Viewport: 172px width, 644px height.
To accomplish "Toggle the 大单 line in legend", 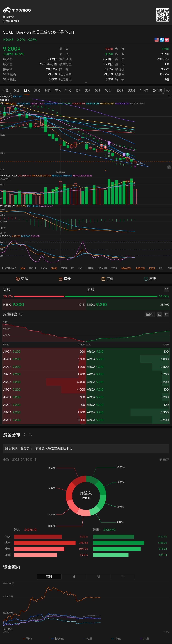I will click(87, 639).
